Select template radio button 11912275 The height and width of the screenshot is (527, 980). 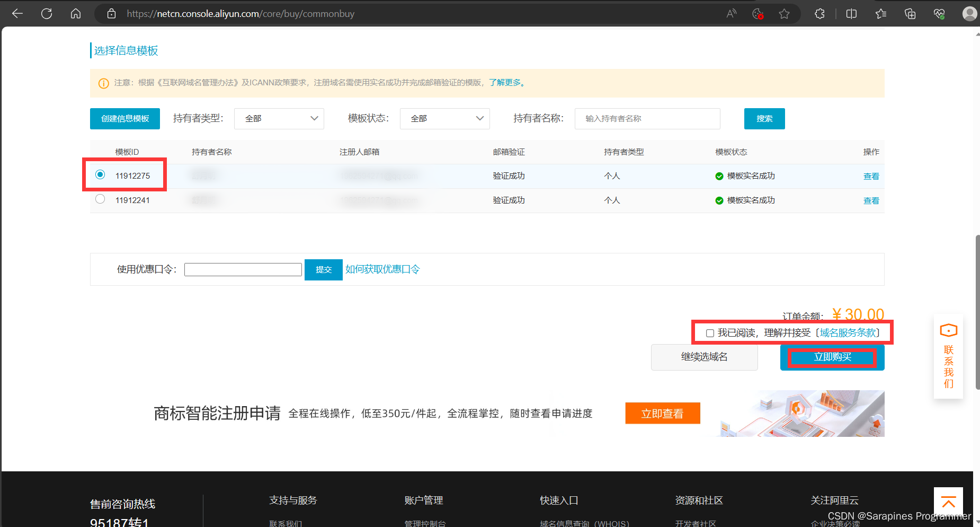pyautogui.click(x=100, y=174)
